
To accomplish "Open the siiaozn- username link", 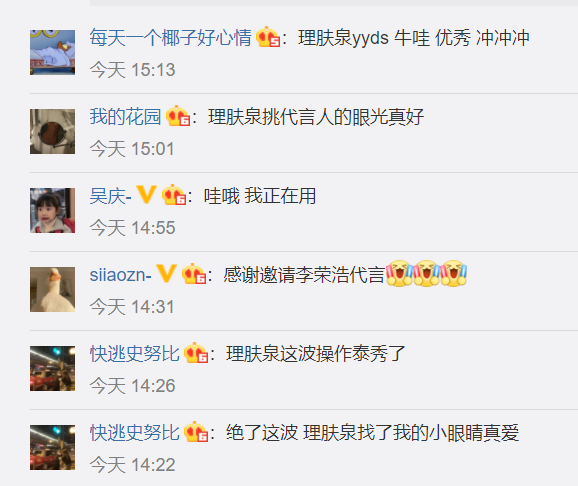I will click(x=121, y=275).
